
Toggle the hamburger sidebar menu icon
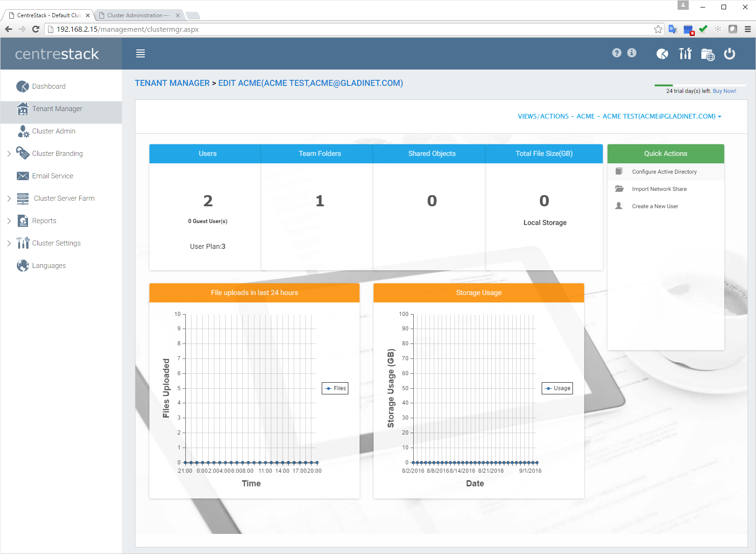coord(141,54)
